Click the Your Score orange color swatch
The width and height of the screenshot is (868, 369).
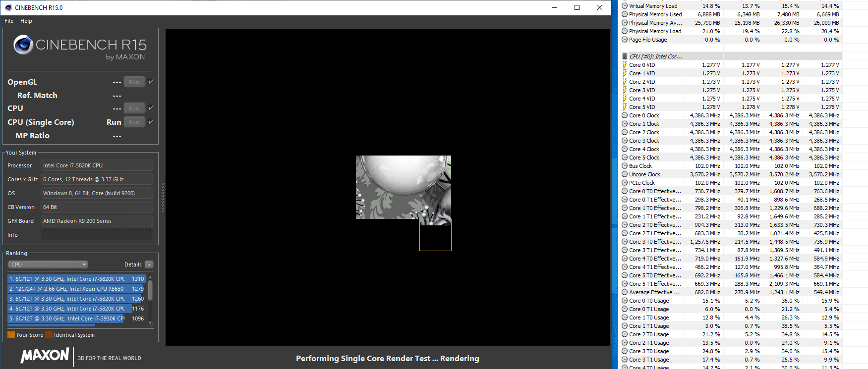tap(11, 335)
